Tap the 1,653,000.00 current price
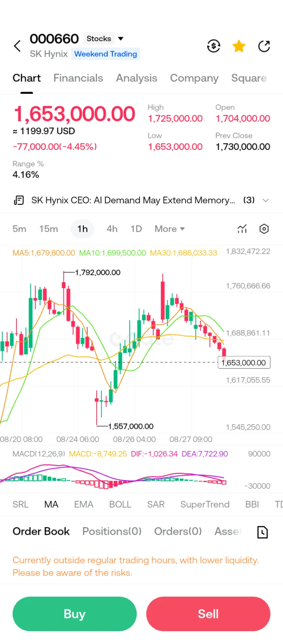283x644 pixels. (74, 114)
